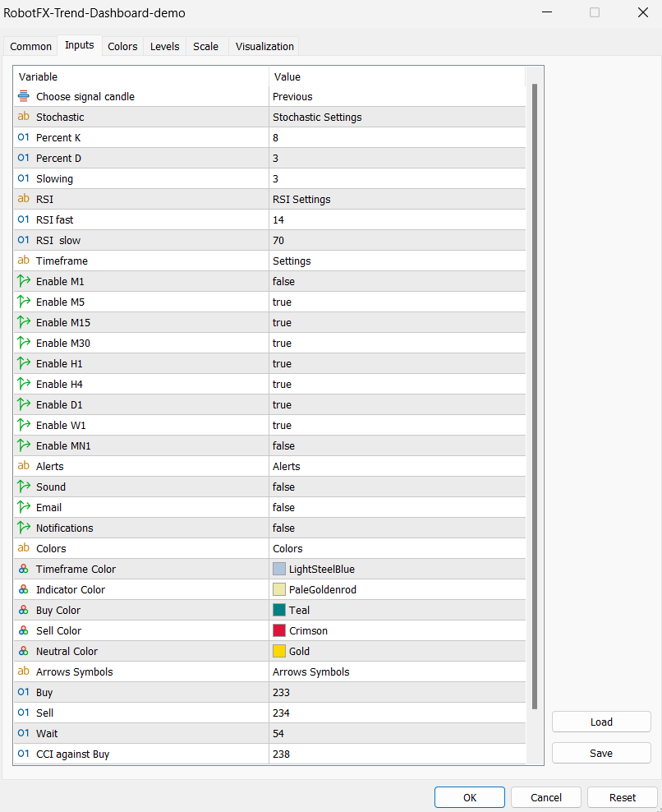
Task: Edit the Sell arrow symbol value 234
Action: (397, 713)
